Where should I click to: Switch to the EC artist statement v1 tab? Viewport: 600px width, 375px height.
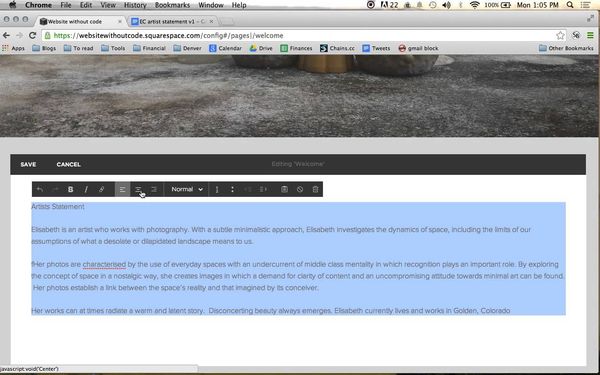[172, 21]
